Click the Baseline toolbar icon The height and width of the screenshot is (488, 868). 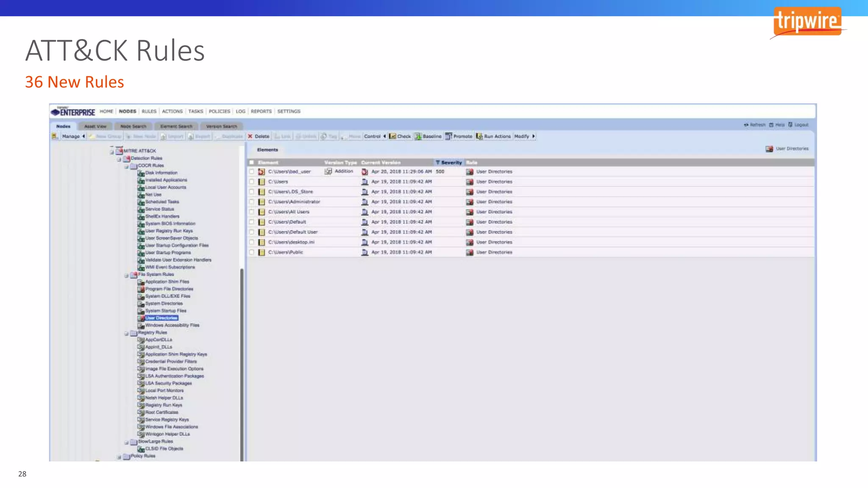[x=418, y=136]
